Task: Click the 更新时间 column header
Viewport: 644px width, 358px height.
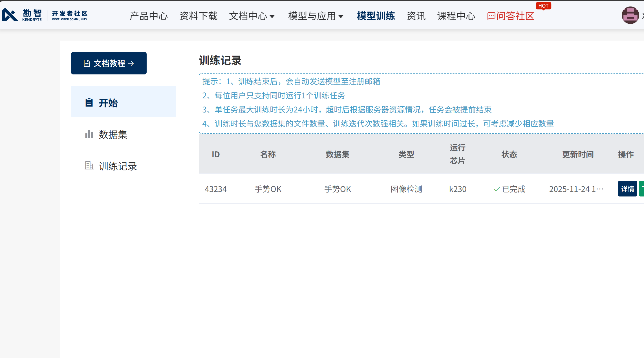Action: [x=578, y=154]
